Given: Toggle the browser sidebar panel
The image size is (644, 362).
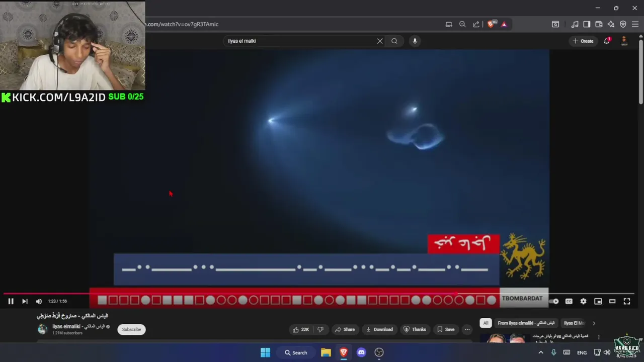Looking at the screenshot, I should click(587, 24).
